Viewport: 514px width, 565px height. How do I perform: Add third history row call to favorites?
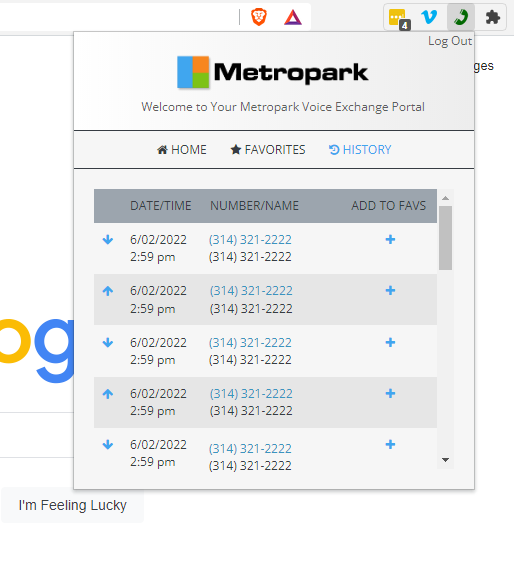coord(390,342)
